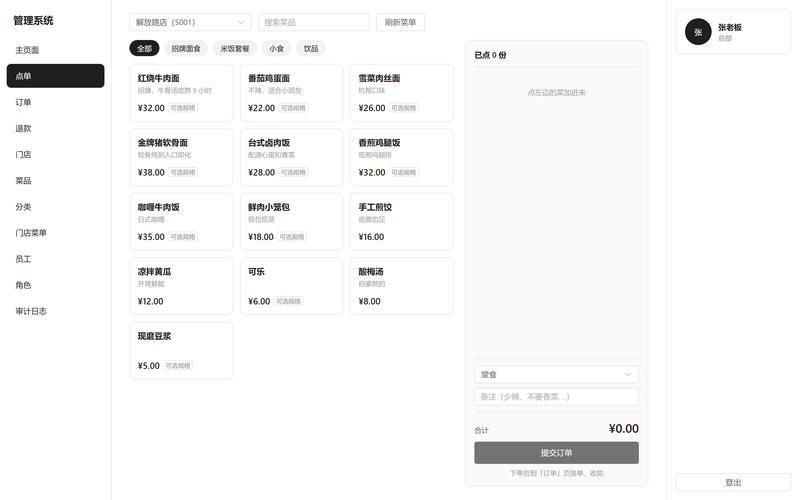The image size is (800, 500).
Task: Choose the 现磨豆浆 menu card
Action: [181, 351]
